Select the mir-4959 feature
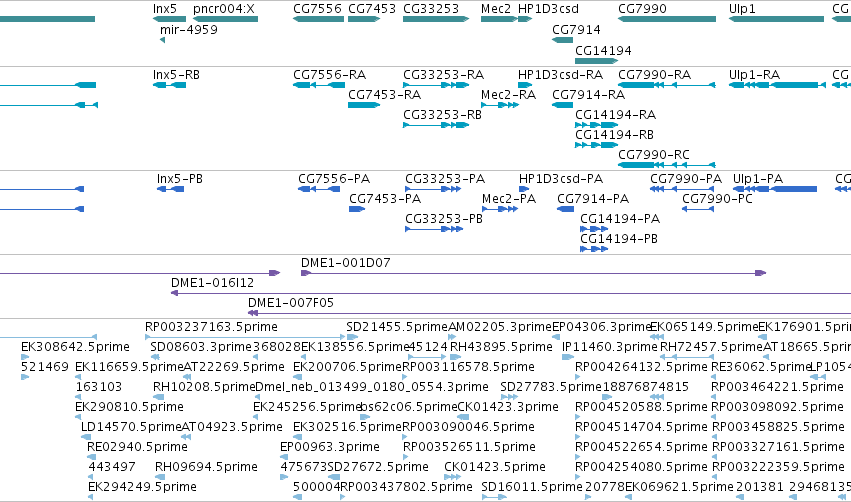 162,40
